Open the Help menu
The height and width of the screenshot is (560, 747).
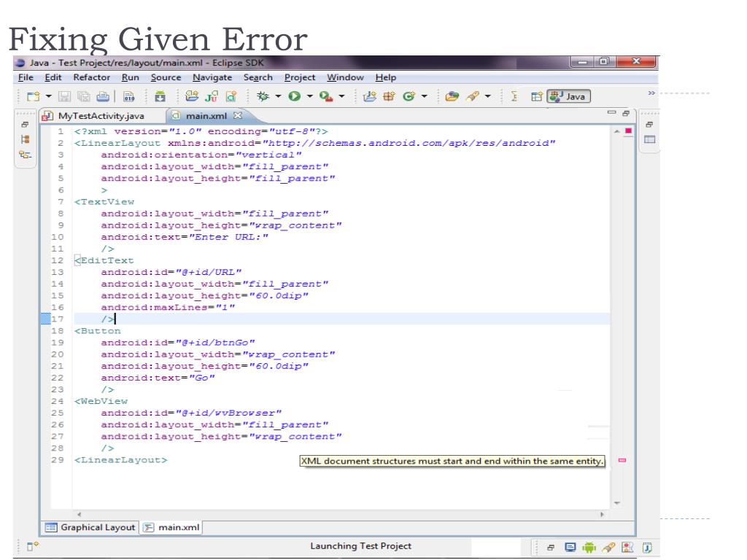coord(385,77)
